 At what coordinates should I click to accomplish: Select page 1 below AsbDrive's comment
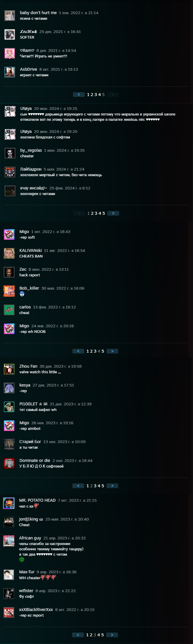88,95
